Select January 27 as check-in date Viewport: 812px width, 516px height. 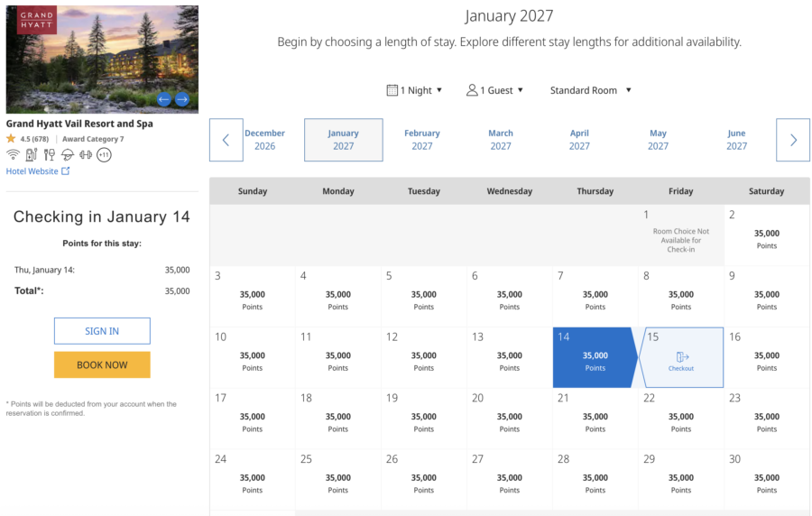point(510,480)
